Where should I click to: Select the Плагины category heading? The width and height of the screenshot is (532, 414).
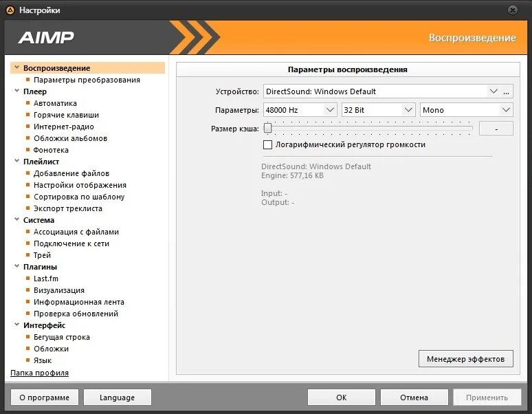tap(40, 267)
